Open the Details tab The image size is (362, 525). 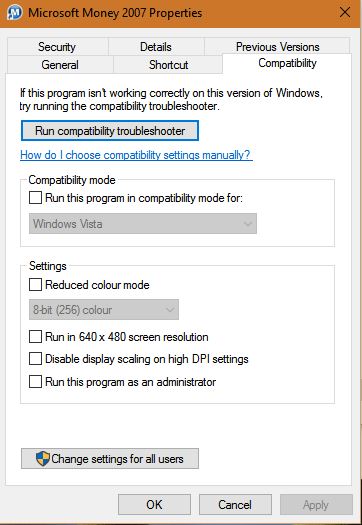point(156,47)
